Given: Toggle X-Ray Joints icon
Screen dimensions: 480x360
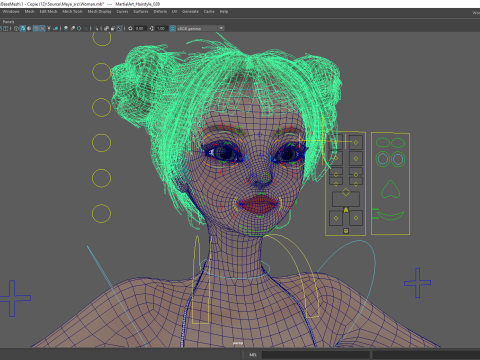Looking at the screenshot, I should pos(120,29).
